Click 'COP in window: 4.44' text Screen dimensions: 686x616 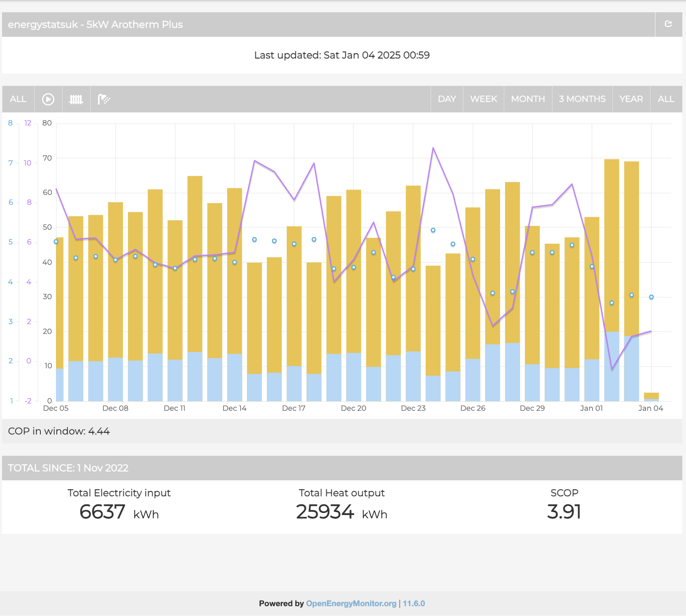tap(59, 431)
